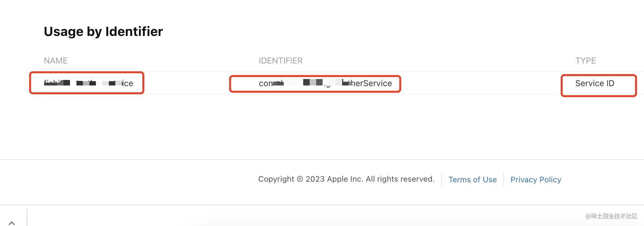The image size is (644, 226).
Task: Click the upward chevron icon at bottom-left
Action: pyautogui.click(x=12, y=223)
